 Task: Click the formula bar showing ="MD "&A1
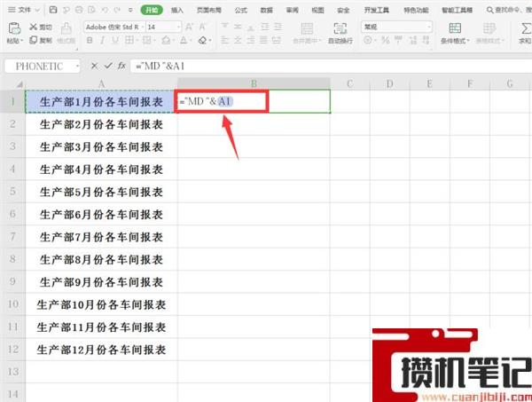pos(331,66)
